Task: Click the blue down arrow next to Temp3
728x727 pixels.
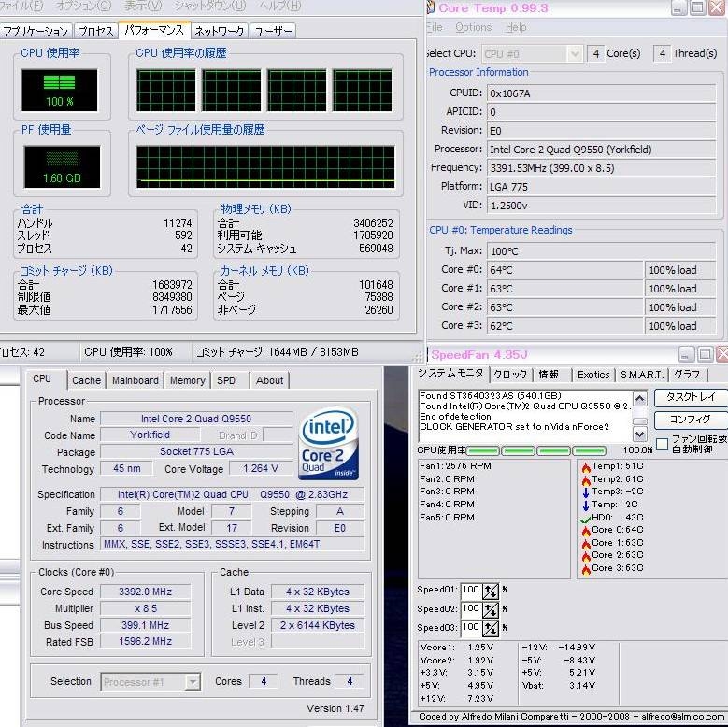Action: coord(586,492)
